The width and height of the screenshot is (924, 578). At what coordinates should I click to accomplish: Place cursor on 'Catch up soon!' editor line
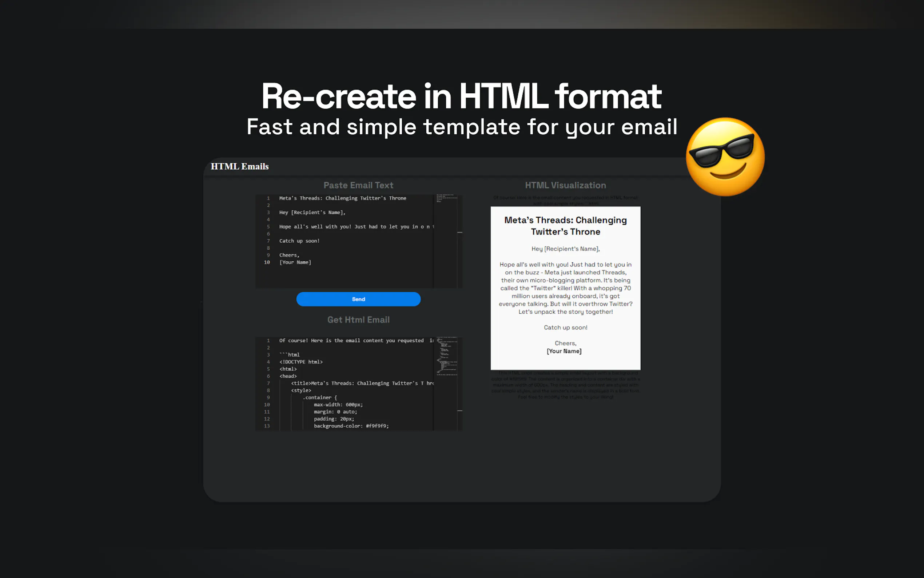click(299, 241)
